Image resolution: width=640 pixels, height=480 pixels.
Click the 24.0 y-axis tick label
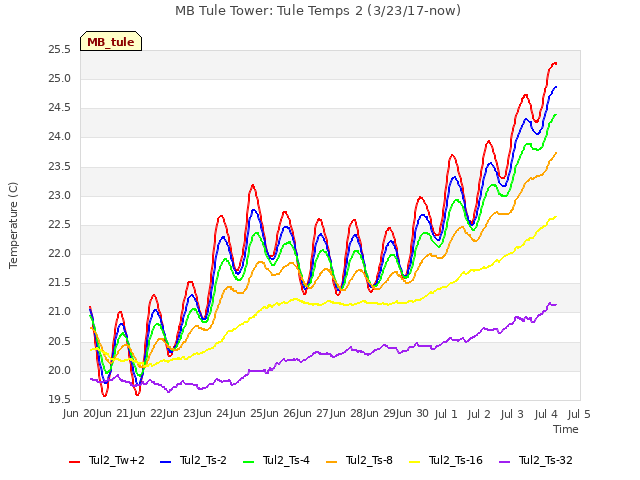(x=60, y=137)
